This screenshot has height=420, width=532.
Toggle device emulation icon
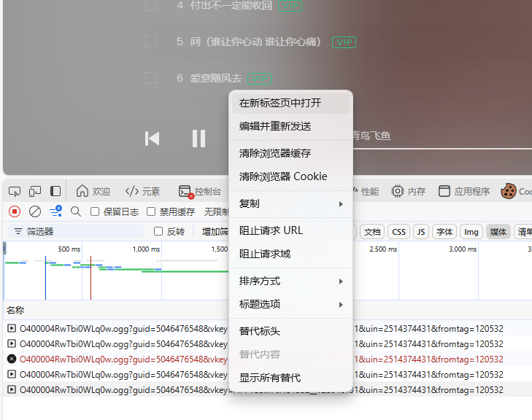[35, 192]
